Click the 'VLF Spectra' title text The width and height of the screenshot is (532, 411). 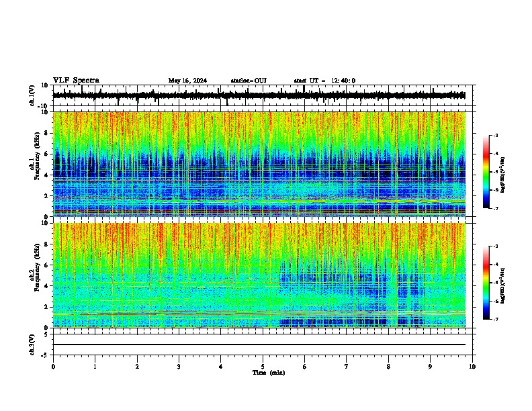click(x=76, y=81)
